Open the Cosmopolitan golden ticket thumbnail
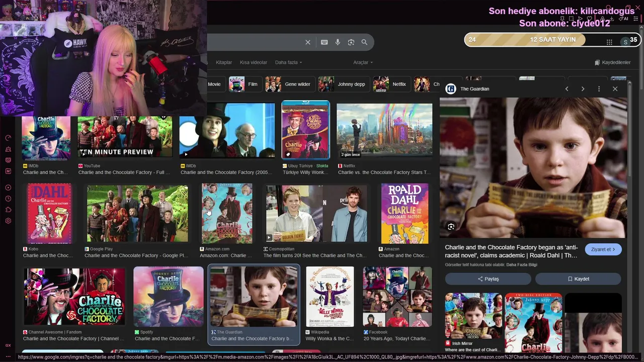644x362 pixels. 316,214
